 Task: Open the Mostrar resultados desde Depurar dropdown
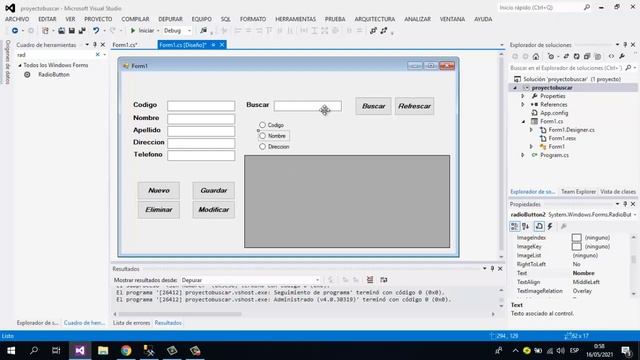coord(318,280)
